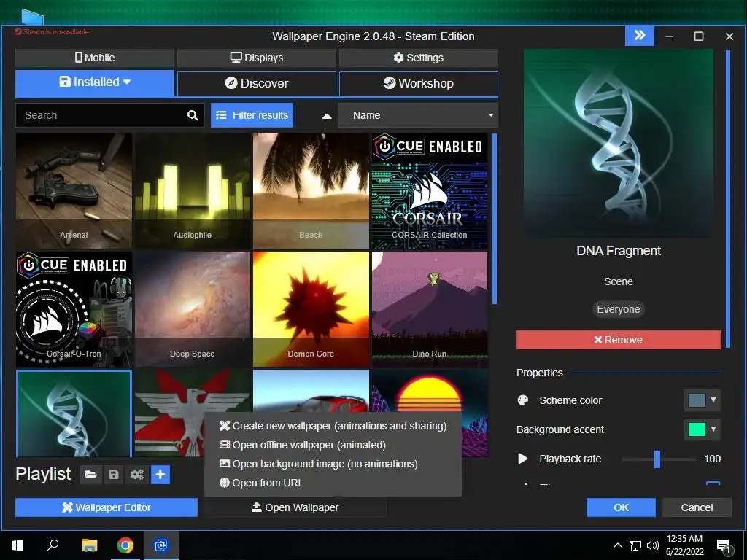Save the playlist with disk icon
Screen dimensions: 747x560
pos(113,475)
